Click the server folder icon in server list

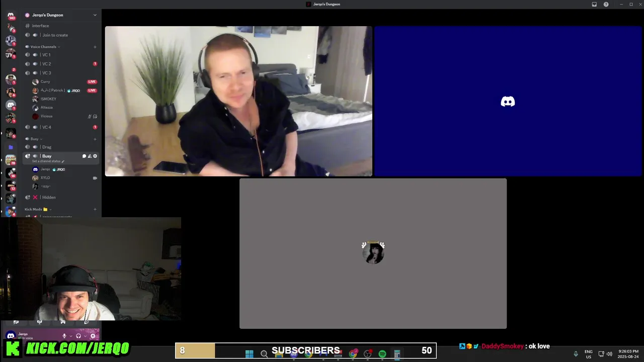tap(11, 147)
